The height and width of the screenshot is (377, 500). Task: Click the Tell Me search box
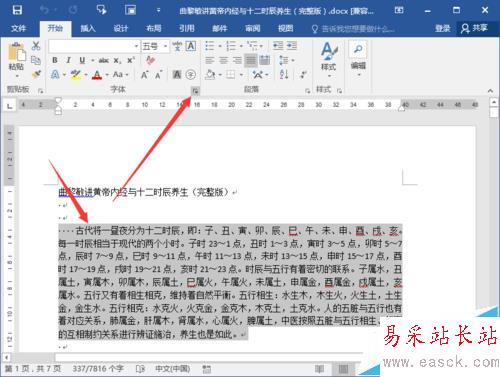tap(353, 29)
